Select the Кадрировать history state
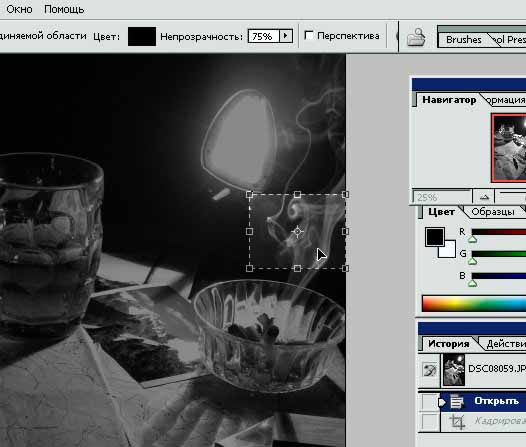Viewport: 526px width, 447px height. tap(483, 421)
